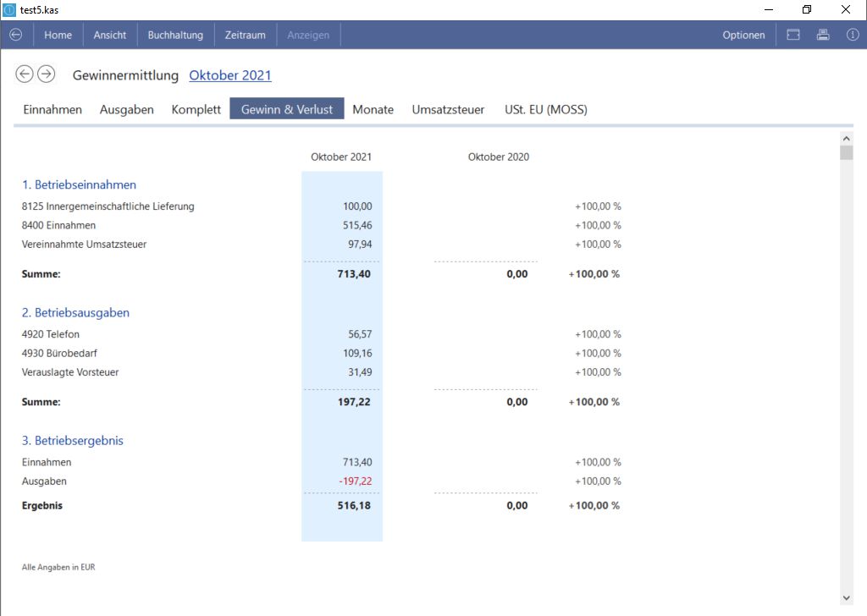Click the printer icon
867x616 pixels.
coord(822,35)
